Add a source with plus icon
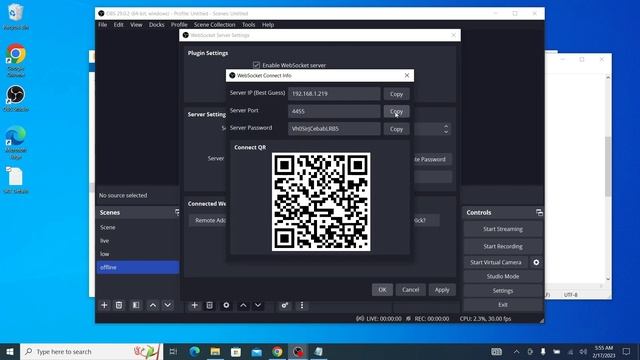Screen dimensions: 640x360 [x=195, y=305]
